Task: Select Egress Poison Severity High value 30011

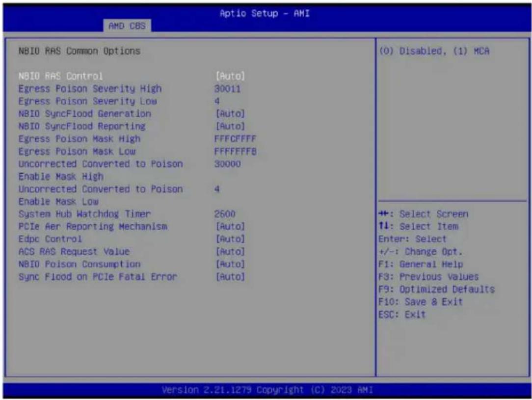Action: tap(227, 89)
